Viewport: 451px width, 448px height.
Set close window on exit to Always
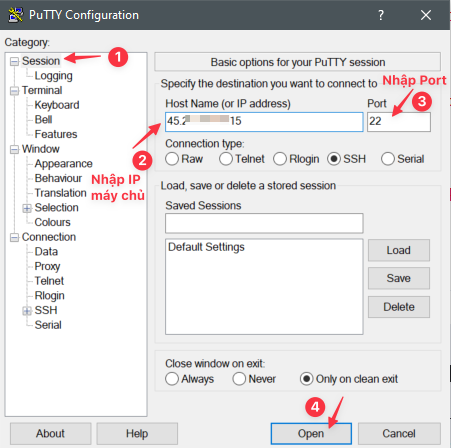[172, 379]
